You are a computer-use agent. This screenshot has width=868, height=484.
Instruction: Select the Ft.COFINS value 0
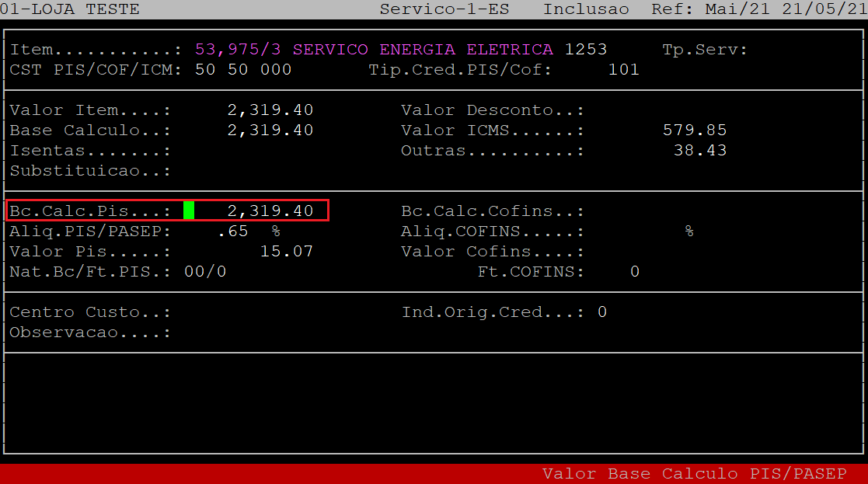point(634,272)
